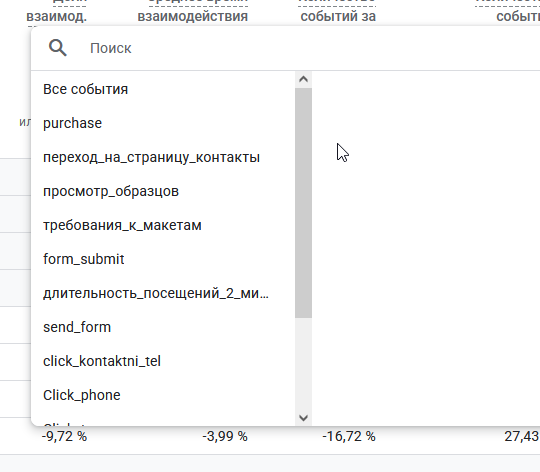This screenshot has height=472, width=540.
Task: Select Все события option
Action: coord(85,89)
